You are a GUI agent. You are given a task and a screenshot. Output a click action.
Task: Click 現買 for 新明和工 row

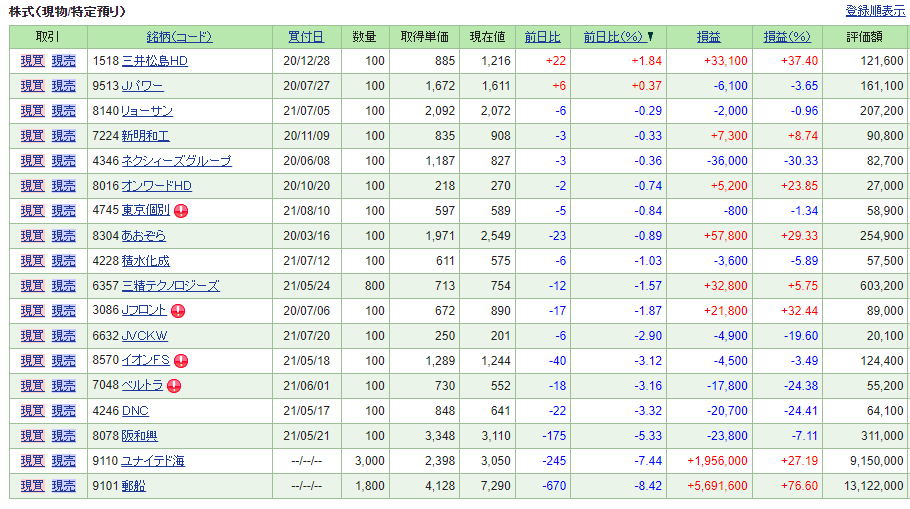click(x=32, y=136)
